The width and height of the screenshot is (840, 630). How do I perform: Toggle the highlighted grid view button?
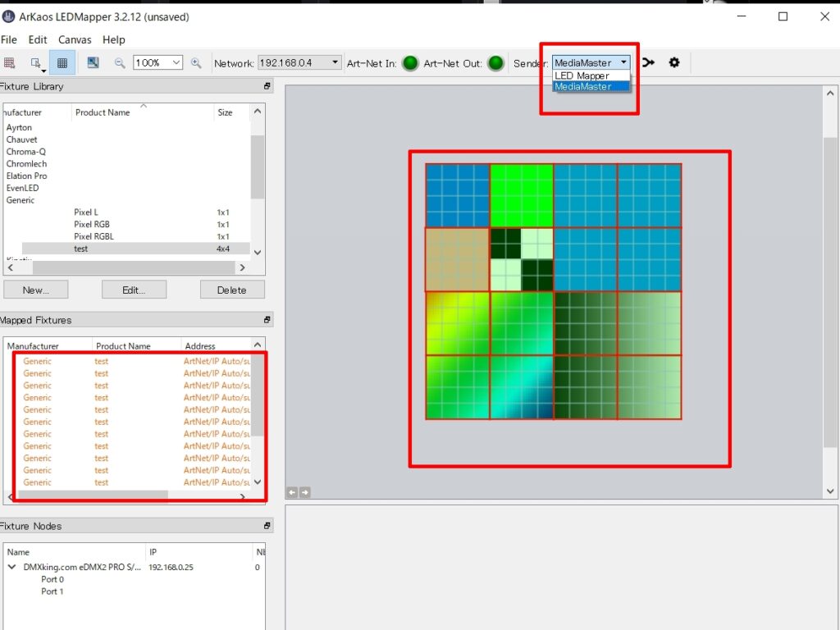point(62,62)
